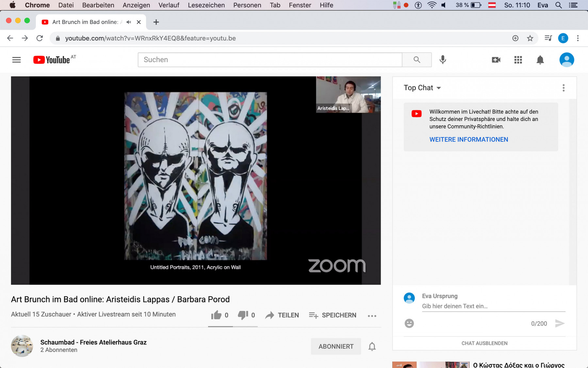Image resolution: width=588 pixels, height=368 pixels.
Task: Bookmark this page with star icon
Action: click(x=530, y=38)
